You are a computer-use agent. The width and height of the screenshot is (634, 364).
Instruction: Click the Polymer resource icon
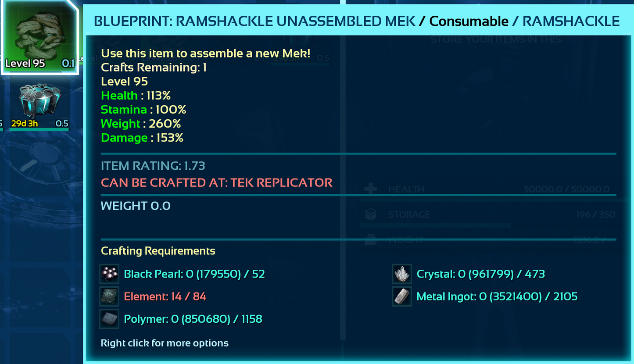pyautogui.click(x=109, y=319)
